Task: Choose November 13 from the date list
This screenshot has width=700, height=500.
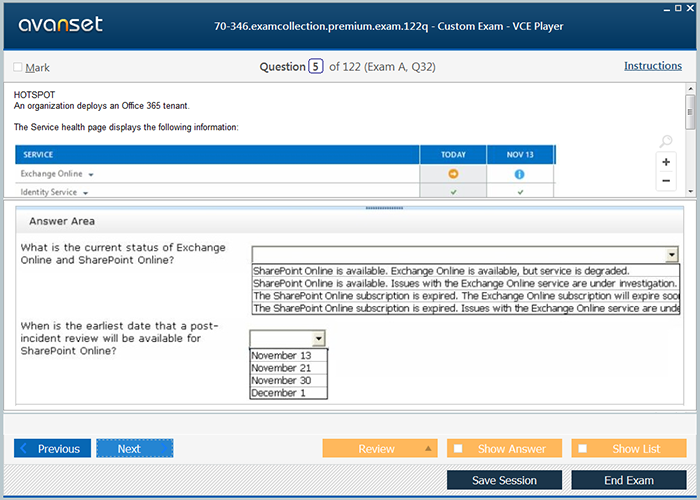Action: 288,356
